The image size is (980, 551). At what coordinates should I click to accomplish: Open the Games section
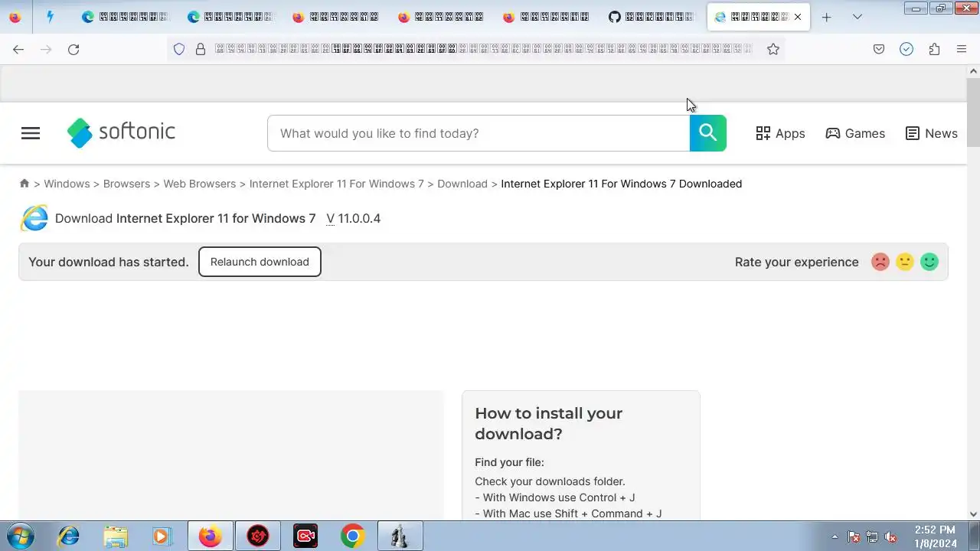pyautogui.click(x=855, y=133)
